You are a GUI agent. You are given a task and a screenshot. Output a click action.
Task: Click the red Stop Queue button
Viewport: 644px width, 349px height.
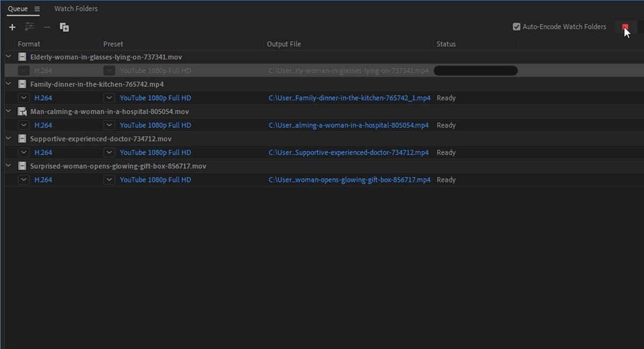pyautogui.click(x=625, y=26)
